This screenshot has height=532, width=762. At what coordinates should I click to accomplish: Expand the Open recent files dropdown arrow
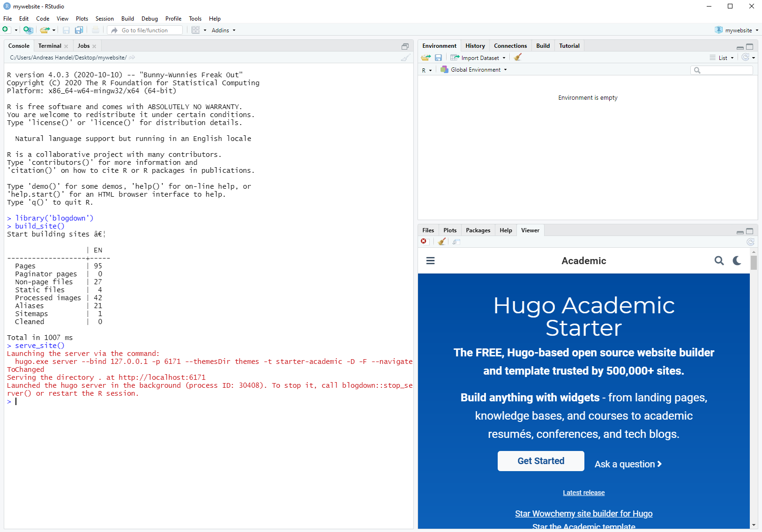(x=54, y=30)
